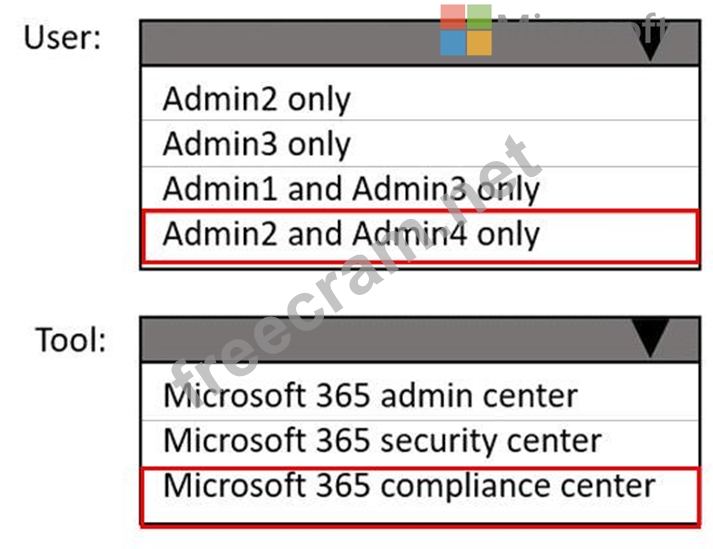Image resolution: width=713 pixels, height=549 pixels.
Task: Select the "Admin2 only" option
Action: pos(257,99)
